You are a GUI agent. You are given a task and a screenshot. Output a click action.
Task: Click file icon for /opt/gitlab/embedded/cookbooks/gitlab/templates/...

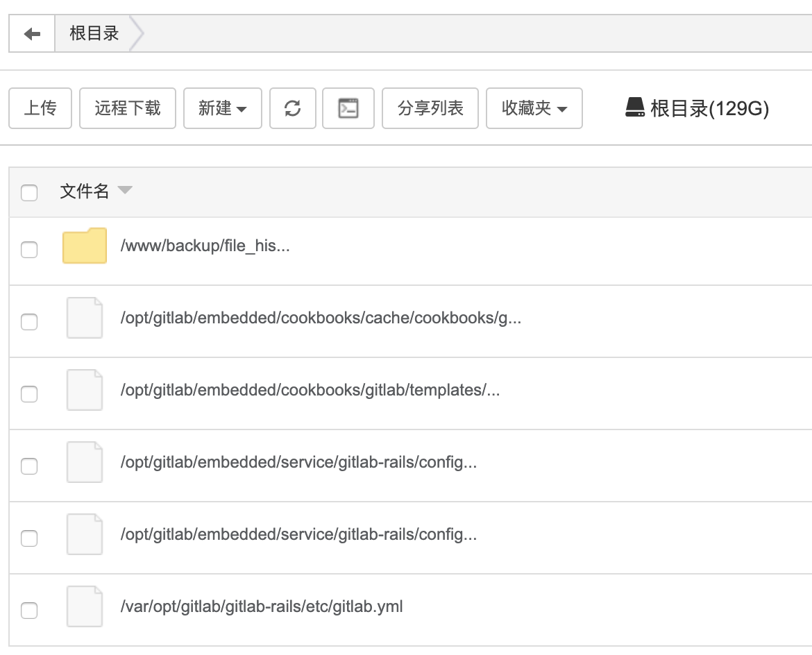pos(85,390)
